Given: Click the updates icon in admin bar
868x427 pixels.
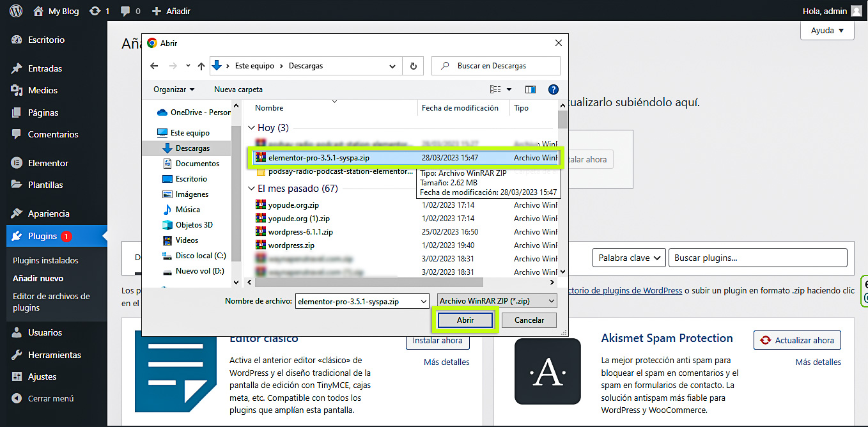Looking at the screenshot, I should (x=95, y=11).
